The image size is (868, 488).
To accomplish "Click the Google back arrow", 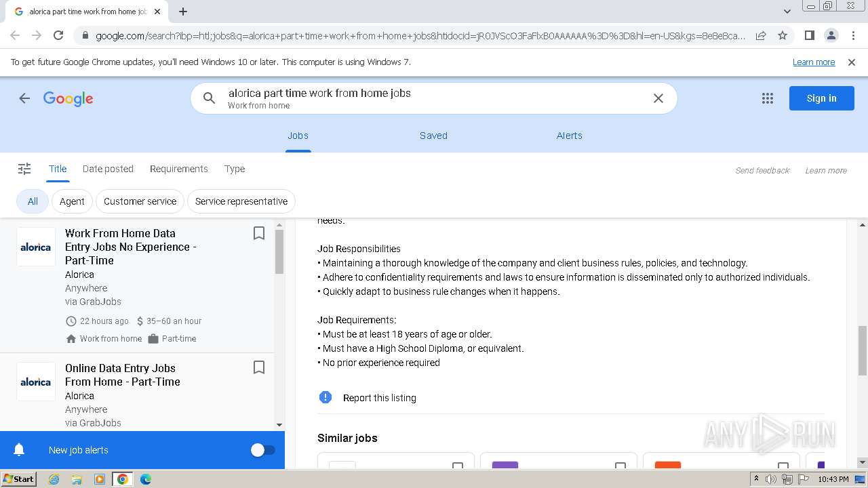I will [x=24, y=98].
